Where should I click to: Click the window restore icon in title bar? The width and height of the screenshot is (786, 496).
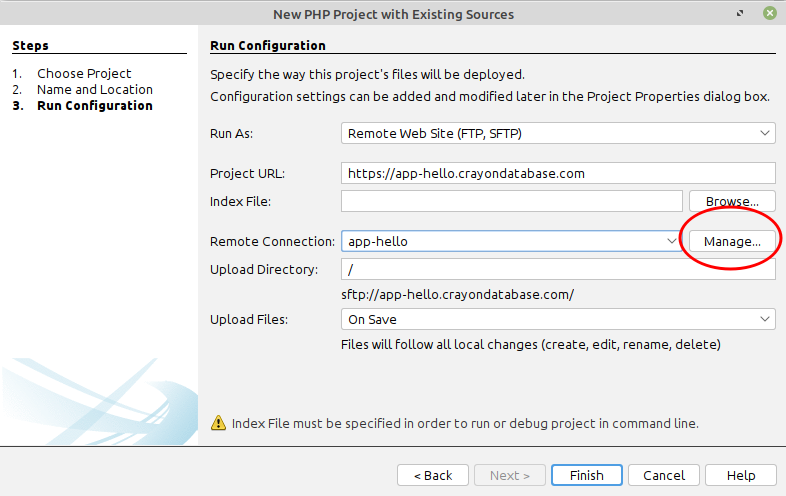pyautogui.click(x=740, y=14)
